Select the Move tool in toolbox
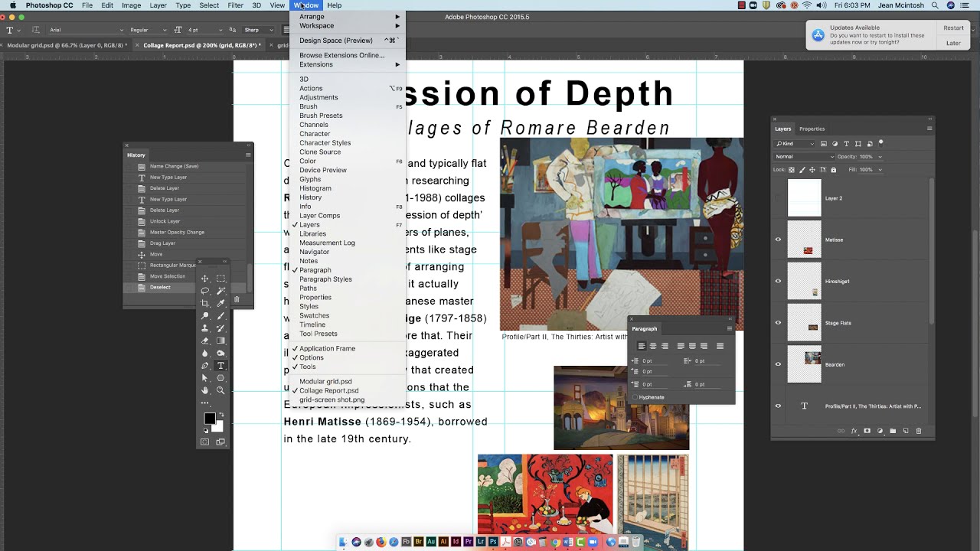 [x=205, y=279]
